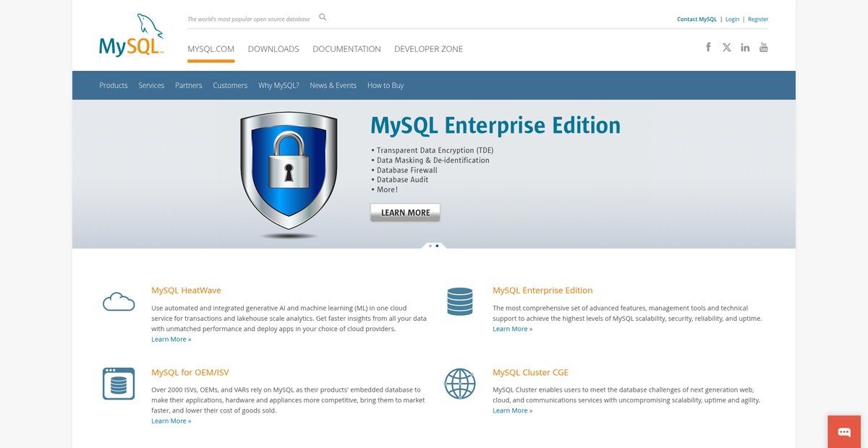Open the MySQL for OEM/ISV heading link
868x448 pixels.
pos(190,373)
